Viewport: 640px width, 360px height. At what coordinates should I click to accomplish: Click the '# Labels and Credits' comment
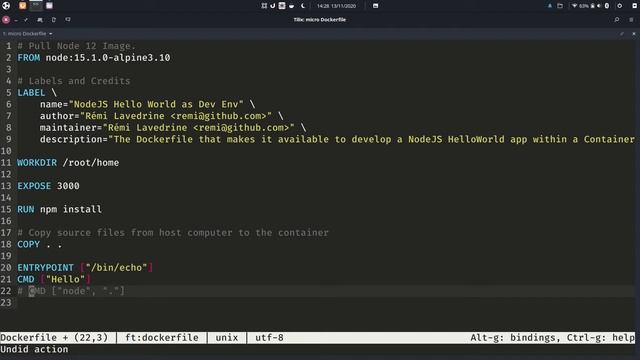tap(74, 81)
